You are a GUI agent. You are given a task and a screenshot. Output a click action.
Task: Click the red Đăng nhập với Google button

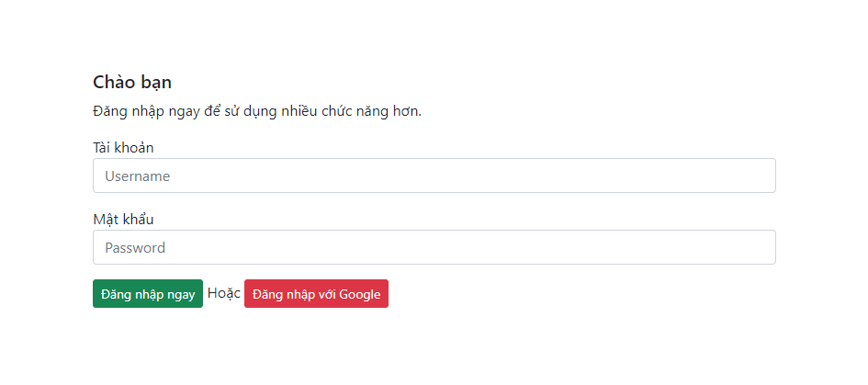[316, 294]
